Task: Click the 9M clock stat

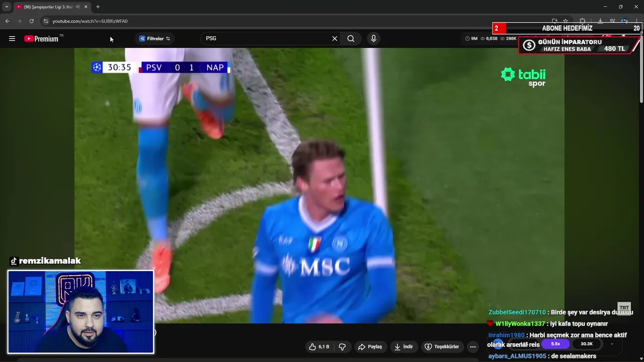Action: coord(471,39)
